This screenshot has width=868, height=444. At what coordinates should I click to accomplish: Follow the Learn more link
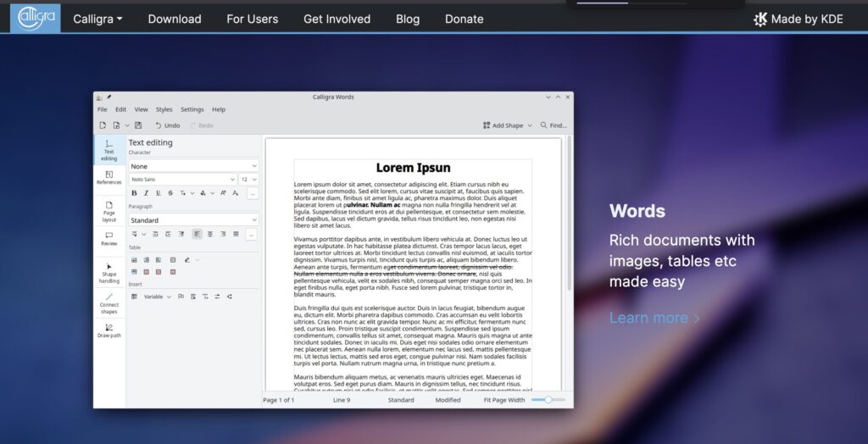654,318
